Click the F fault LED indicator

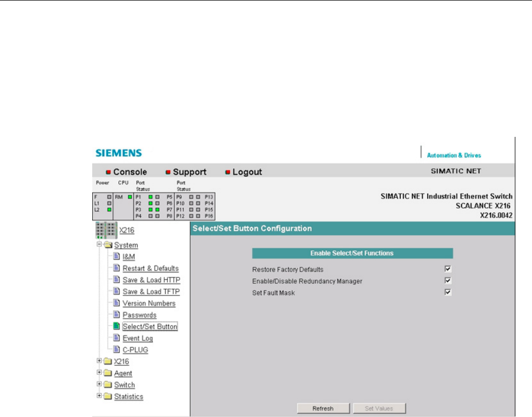pos(109,197)
